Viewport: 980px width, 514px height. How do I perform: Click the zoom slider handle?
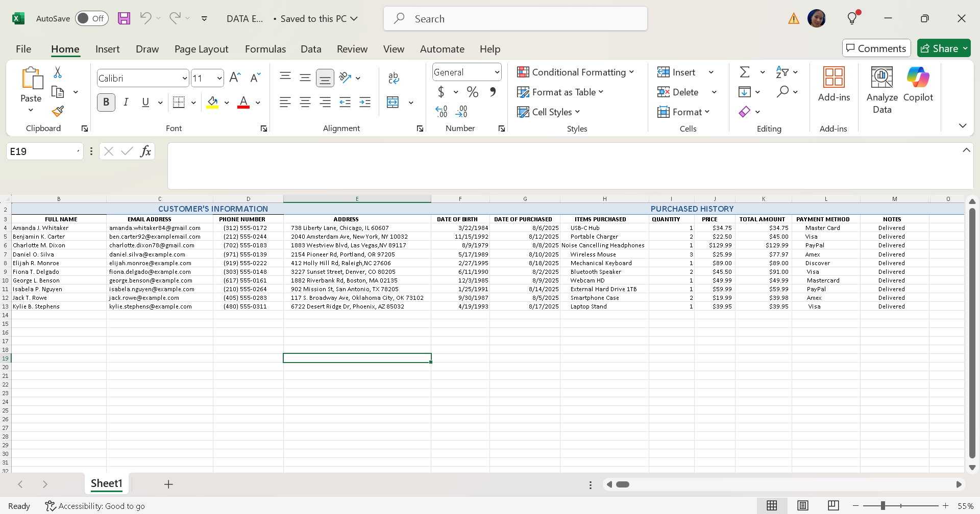[883, 505]
